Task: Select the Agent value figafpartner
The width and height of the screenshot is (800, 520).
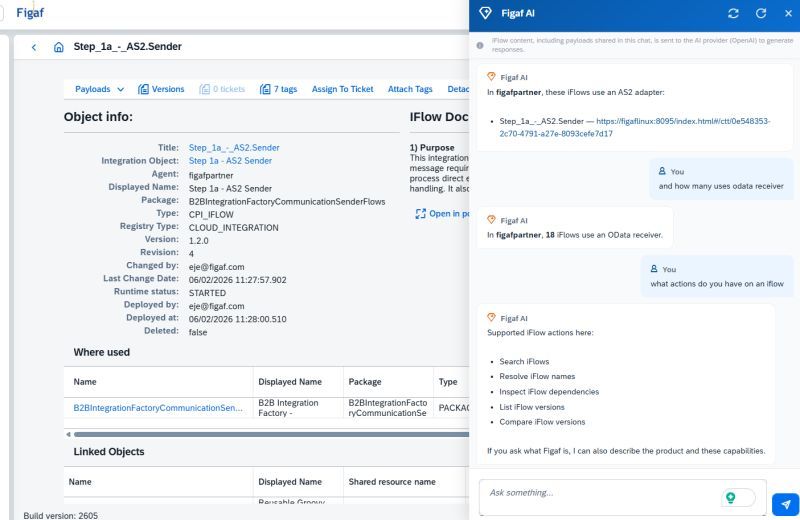Action: pos(211,176)
